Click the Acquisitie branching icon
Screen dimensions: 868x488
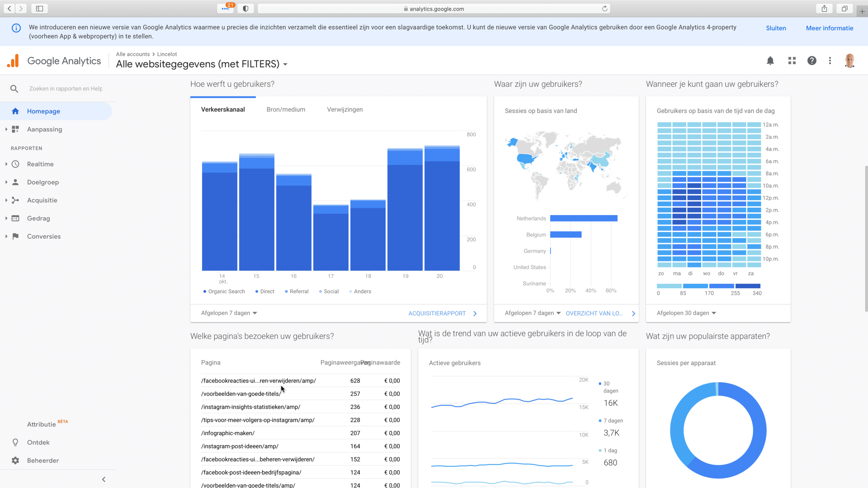tap(15, 200)
